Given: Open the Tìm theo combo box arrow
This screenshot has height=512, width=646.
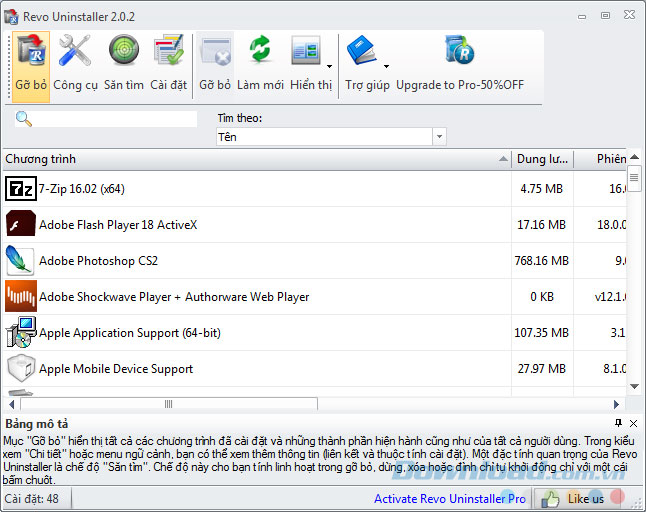Looking at the screenshot, I should tap(439, 136).
